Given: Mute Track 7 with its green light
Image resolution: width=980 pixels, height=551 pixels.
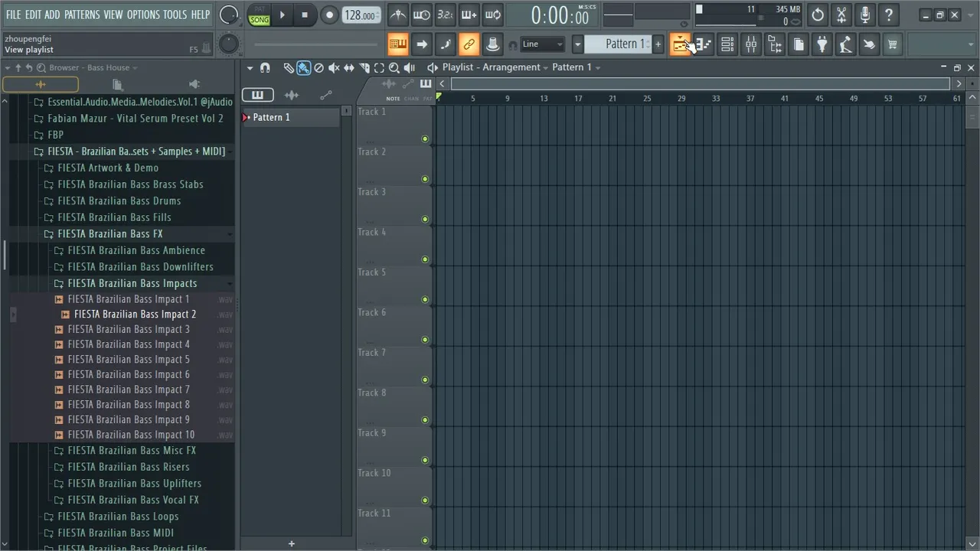Looking at the screenshot, I should pyautogui.click(x=425, y=380).
